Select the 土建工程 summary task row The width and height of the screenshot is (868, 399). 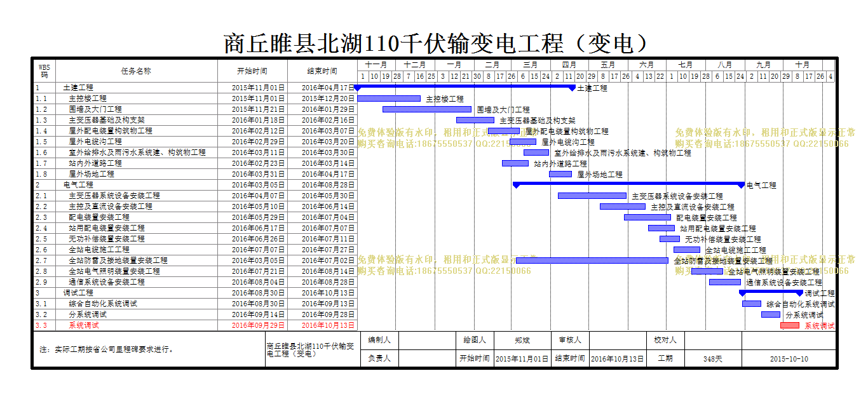coord(196,88)
